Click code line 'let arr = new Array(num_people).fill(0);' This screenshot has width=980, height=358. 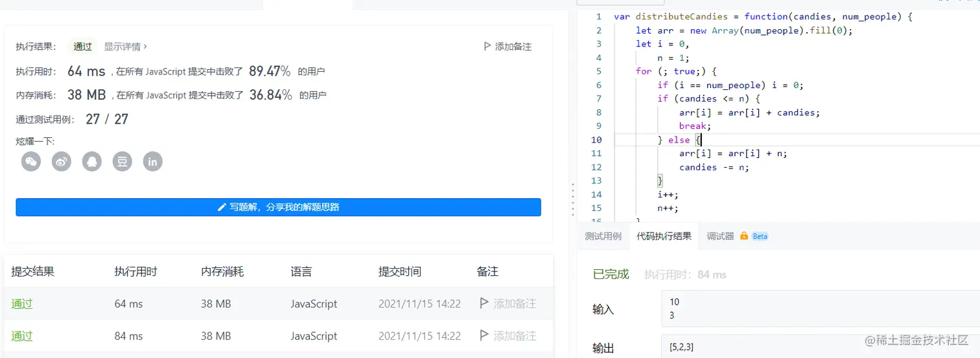[x=744, y=30]
